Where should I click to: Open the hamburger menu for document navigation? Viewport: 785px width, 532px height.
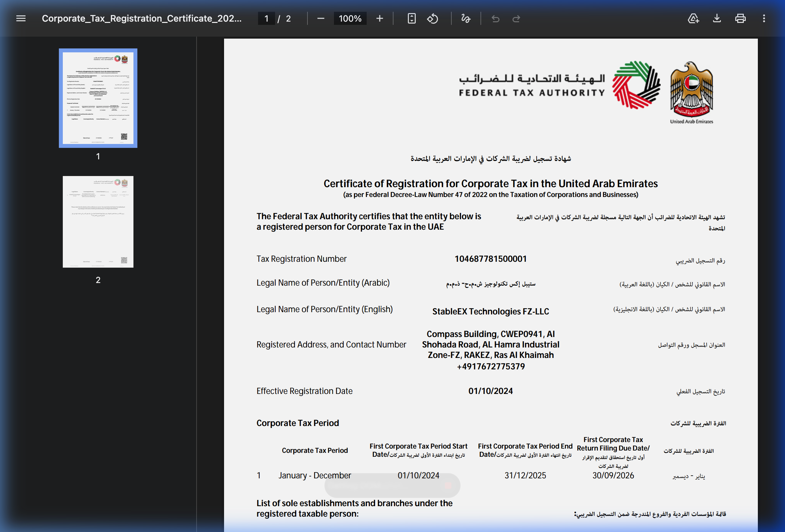pos(21,19)
